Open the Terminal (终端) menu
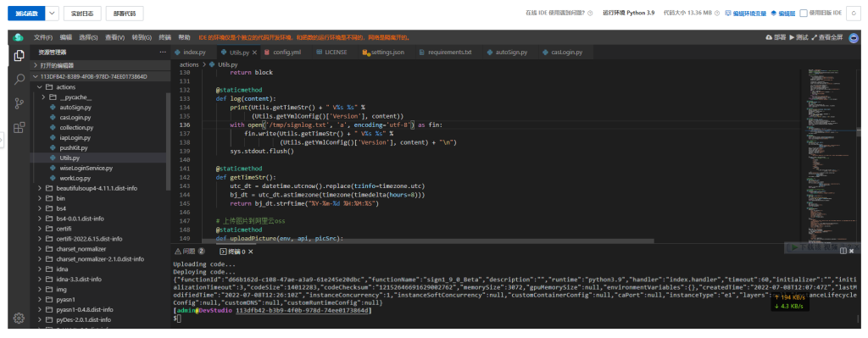 click(x=165, y=37)
